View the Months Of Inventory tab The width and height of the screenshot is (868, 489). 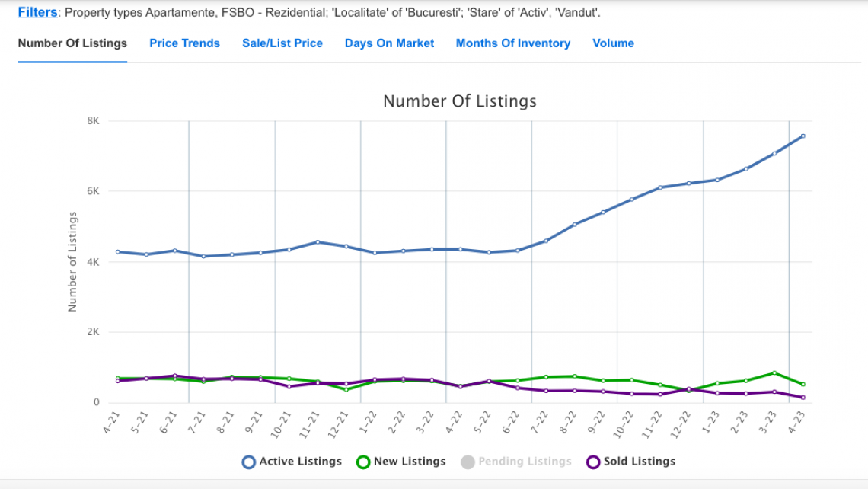click(512, 43)
